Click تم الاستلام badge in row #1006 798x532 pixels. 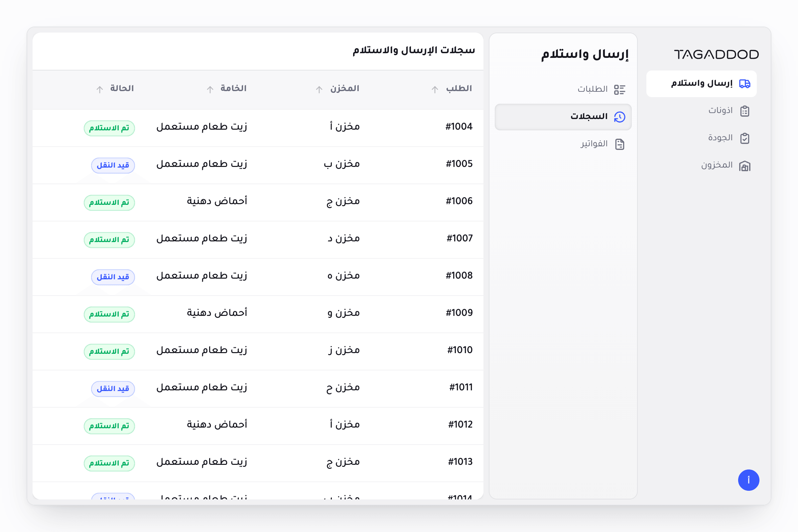coord(109,203)
